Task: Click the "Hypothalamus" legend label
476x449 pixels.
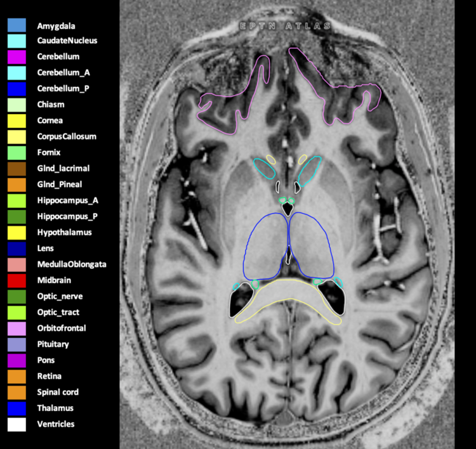Action: coord(64,233)
